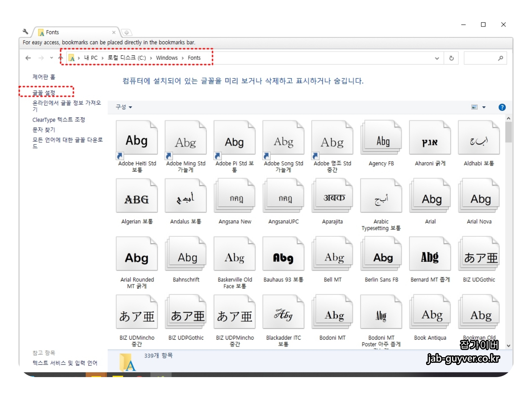532x395 pixels.
Task: Refresh the Fonts folder view
Action: click(451, 58)
